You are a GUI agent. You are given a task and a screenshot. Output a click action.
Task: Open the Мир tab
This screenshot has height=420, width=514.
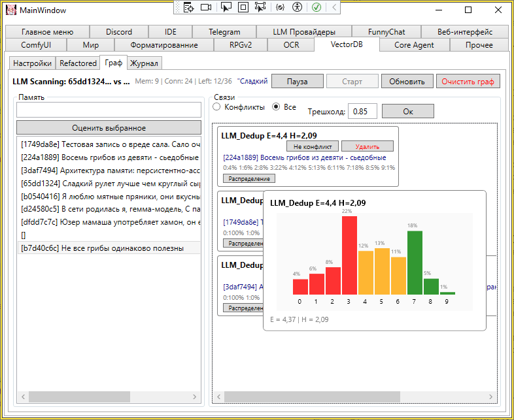[90, 45]
